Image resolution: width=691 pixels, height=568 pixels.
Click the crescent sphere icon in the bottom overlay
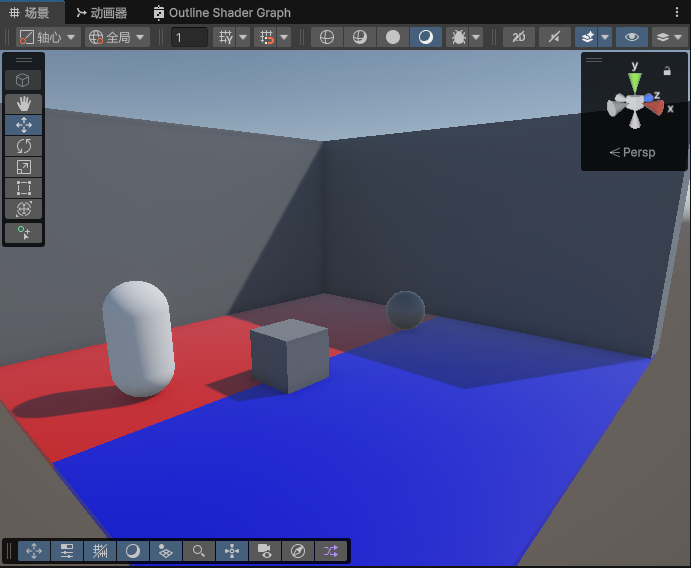pyautogui.click(x=133, y=551)
